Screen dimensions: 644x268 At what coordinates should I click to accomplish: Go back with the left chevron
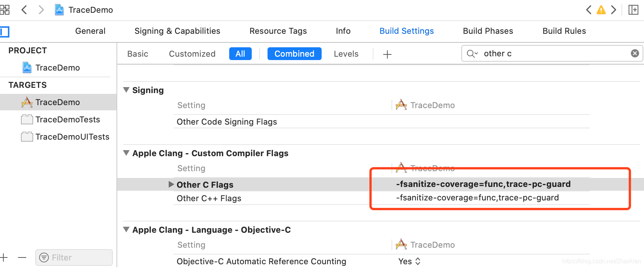click(x=24, y=10)
